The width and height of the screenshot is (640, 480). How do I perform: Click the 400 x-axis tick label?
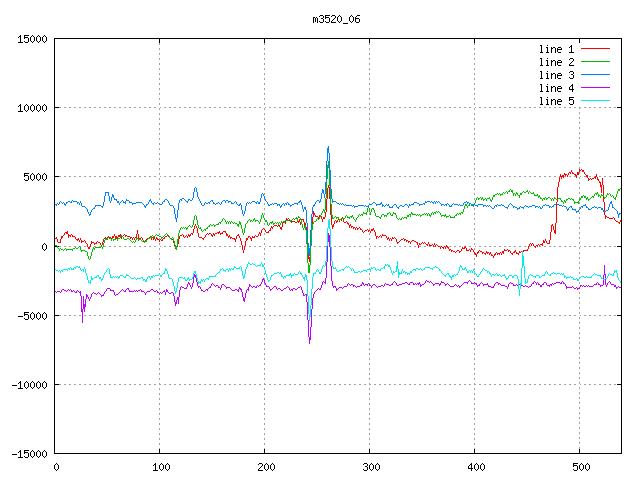point(474,466)
